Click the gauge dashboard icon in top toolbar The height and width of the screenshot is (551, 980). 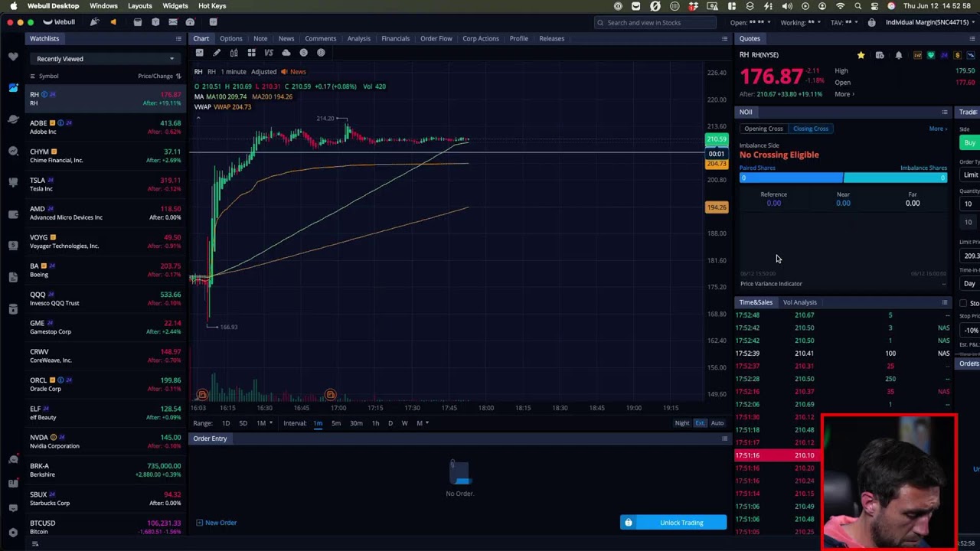tap(190, 22)
